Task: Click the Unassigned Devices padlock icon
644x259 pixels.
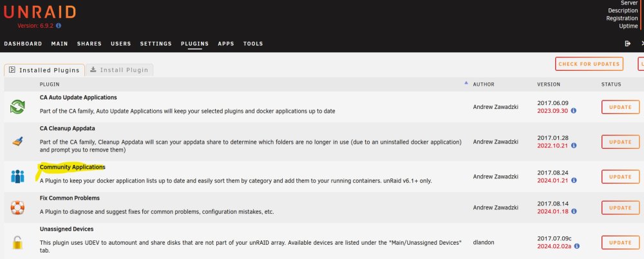Action: pos(17,242)
